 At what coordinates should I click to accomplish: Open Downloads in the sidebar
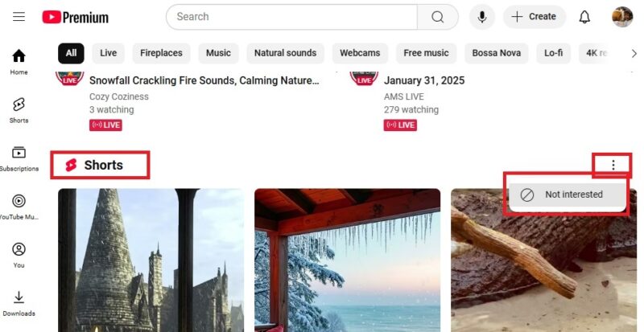pos(19,304)
